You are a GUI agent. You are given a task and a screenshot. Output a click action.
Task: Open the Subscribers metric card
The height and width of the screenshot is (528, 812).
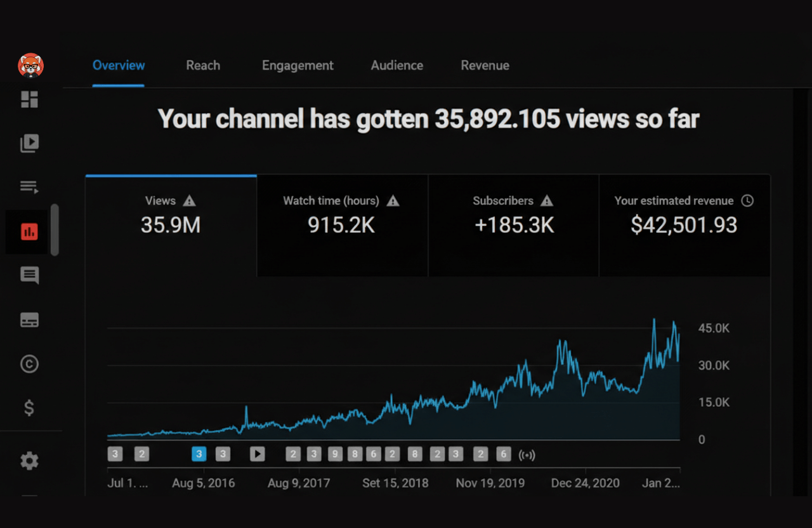[x=513, y=225]
